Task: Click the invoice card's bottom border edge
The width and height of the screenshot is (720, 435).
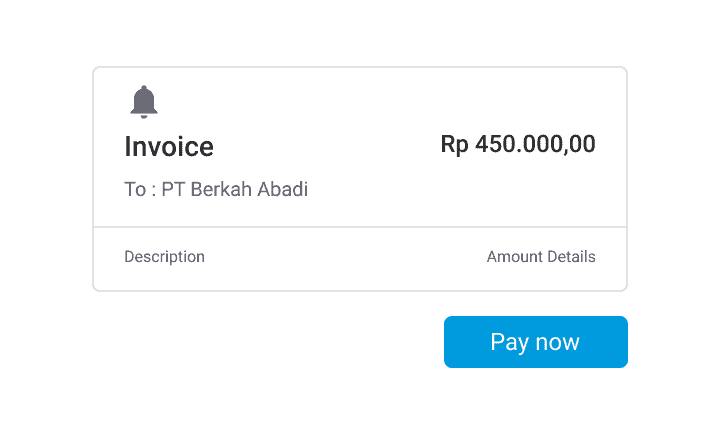Action: (x=360, y=290)
